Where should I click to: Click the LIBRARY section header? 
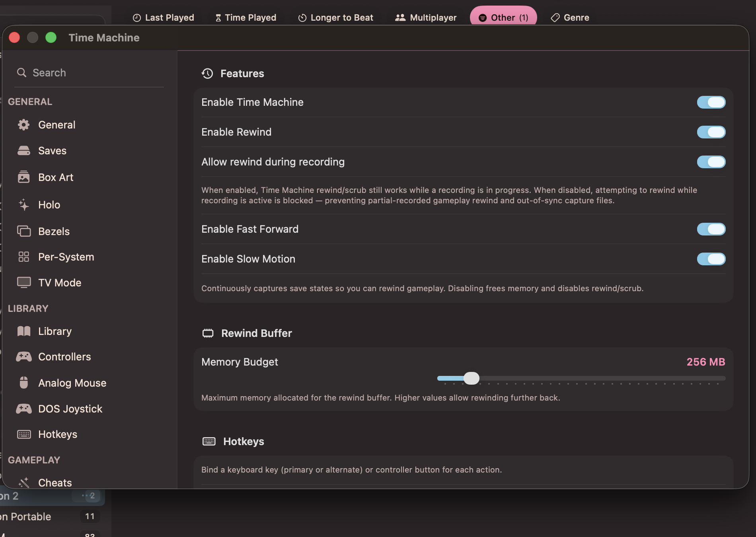point(28,308)
